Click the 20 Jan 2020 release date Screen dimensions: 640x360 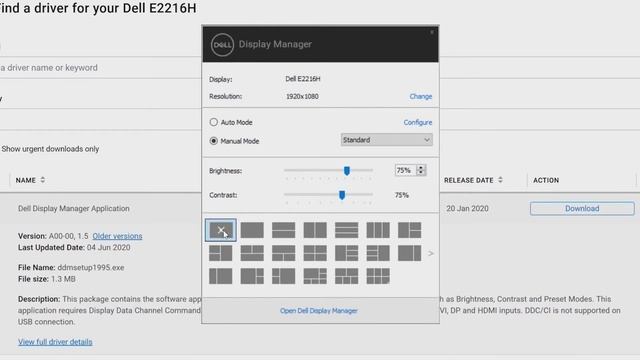tap(467, 209)
